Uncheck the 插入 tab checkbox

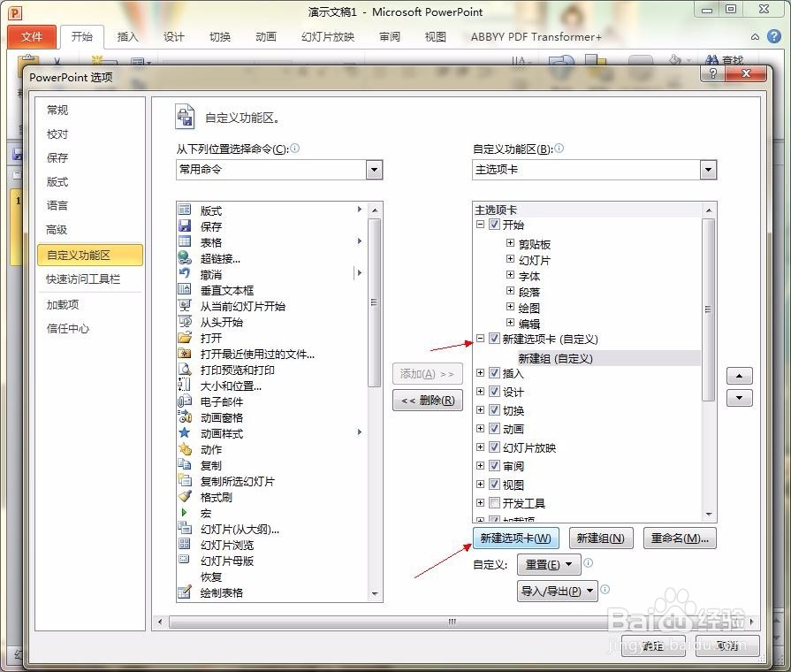[x=494, y=372]
